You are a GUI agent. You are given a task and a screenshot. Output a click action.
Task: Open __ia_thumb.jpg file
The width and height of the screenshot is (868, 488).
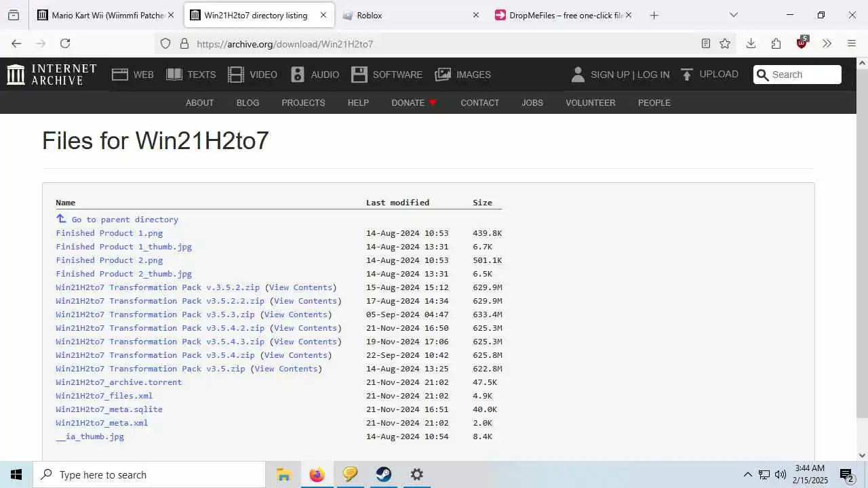click(90, 436)
